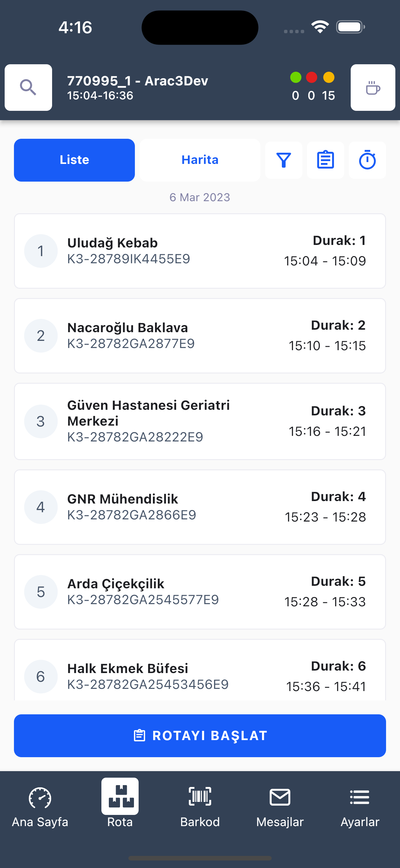Open the filter funnel icon
The image size is (400, 868).
[283, 160]
